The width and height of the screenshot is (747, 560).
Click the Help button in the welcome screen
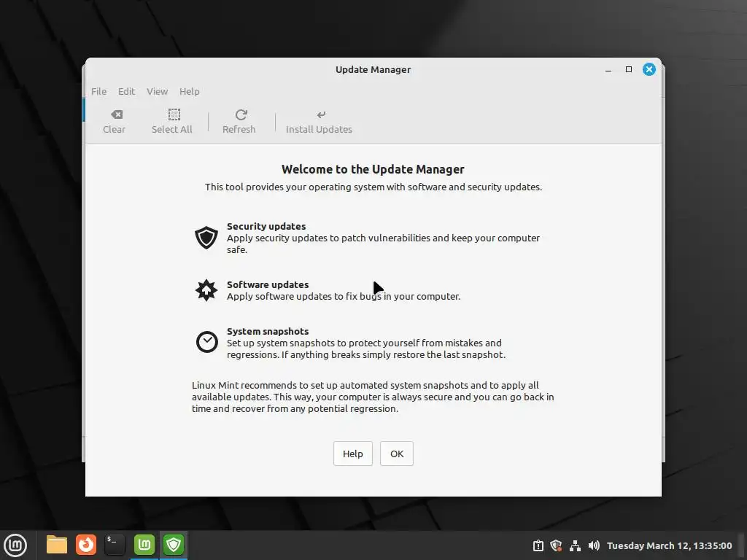click(353, 454)
